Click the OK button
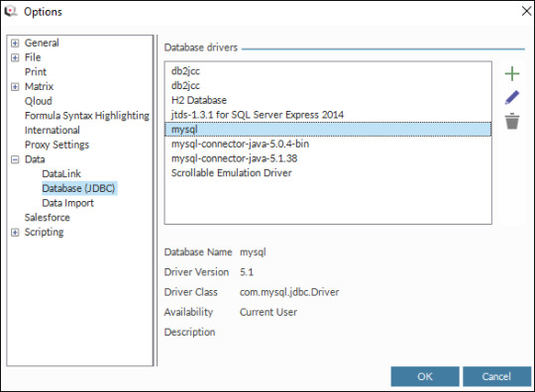This screenshot has height=392, width=535. coord(425,377)
